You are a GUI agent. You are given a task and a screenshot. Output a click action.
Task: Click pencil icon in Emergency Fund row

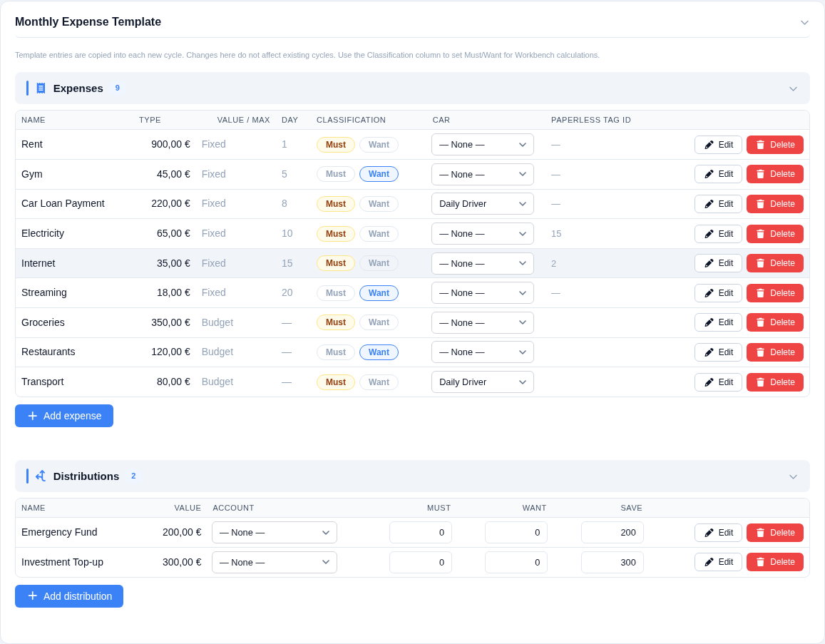point(709,533)
